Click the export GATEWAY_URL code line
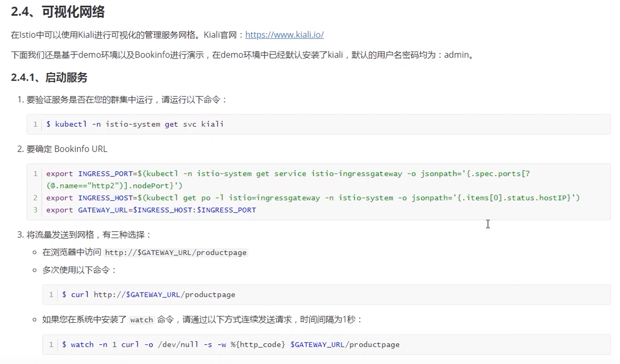The height and width of the screenshot is (364, 620). coord(151,210)
